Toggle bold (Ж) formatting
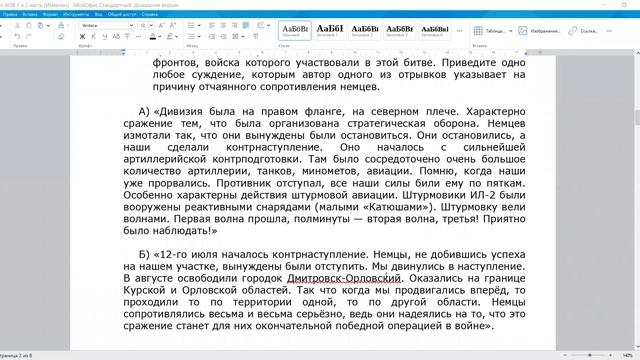This screenshot has height=360, width=640. (x=82, y=36)
